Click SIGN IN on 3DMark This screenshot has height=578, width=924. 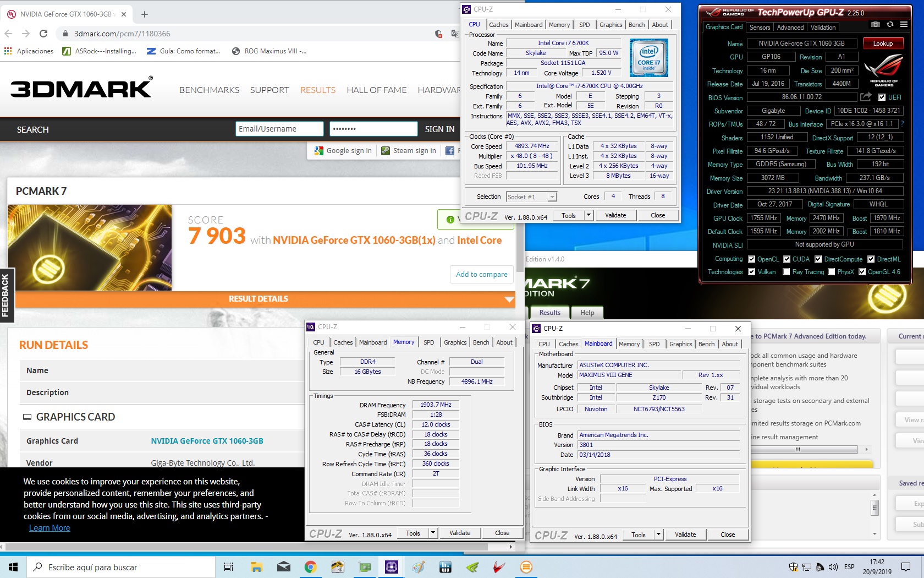(x=440, y=129)
